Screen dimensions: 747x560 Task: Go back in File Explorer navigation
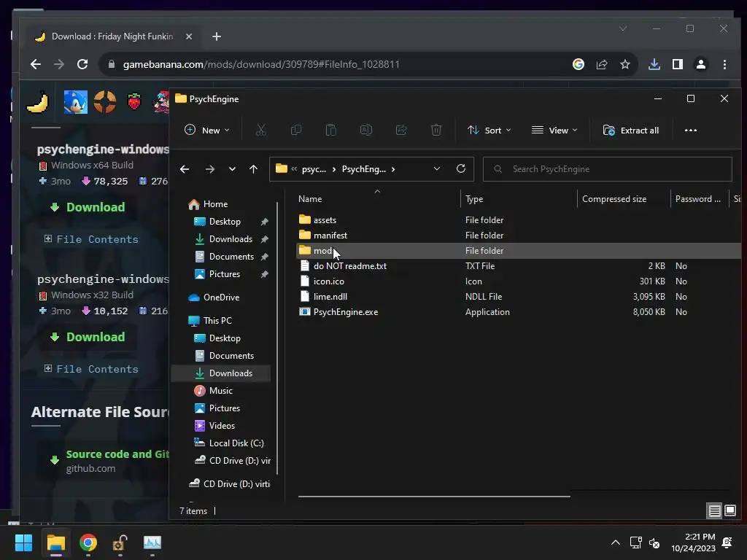pos(185,169)
